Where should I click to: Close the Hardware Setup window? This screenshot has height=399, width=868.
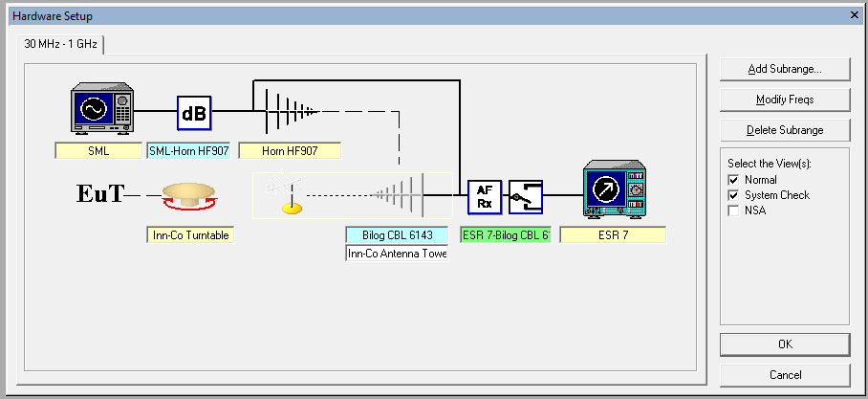tap(855, 16)
